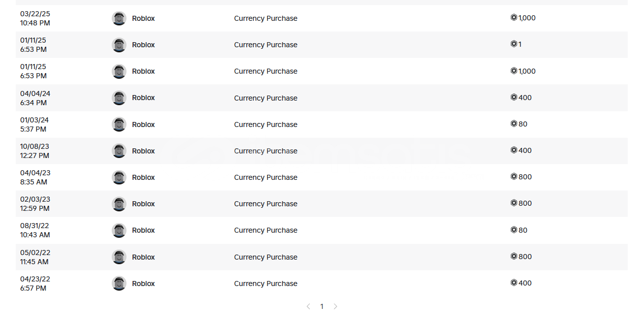
Task: Click Currency Purchase text on 04/23/22 row
Action: (x=266, y=283)
